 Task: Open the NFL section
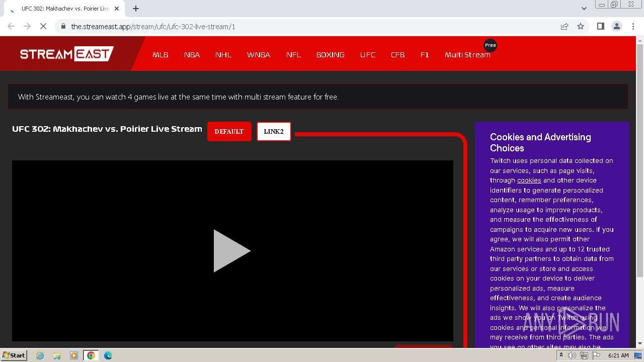pos(293,55)
